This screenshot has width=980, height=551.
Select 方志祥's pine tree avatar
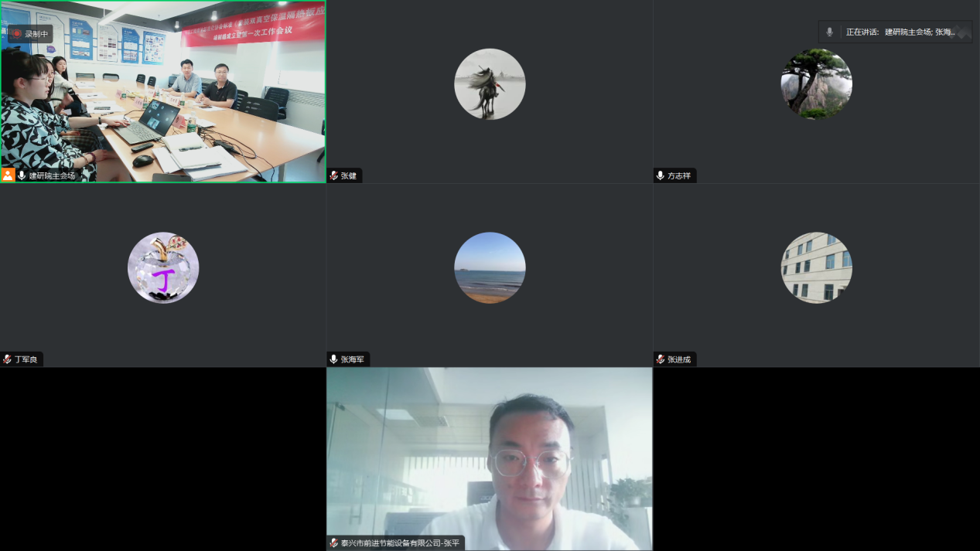(816, 84)
